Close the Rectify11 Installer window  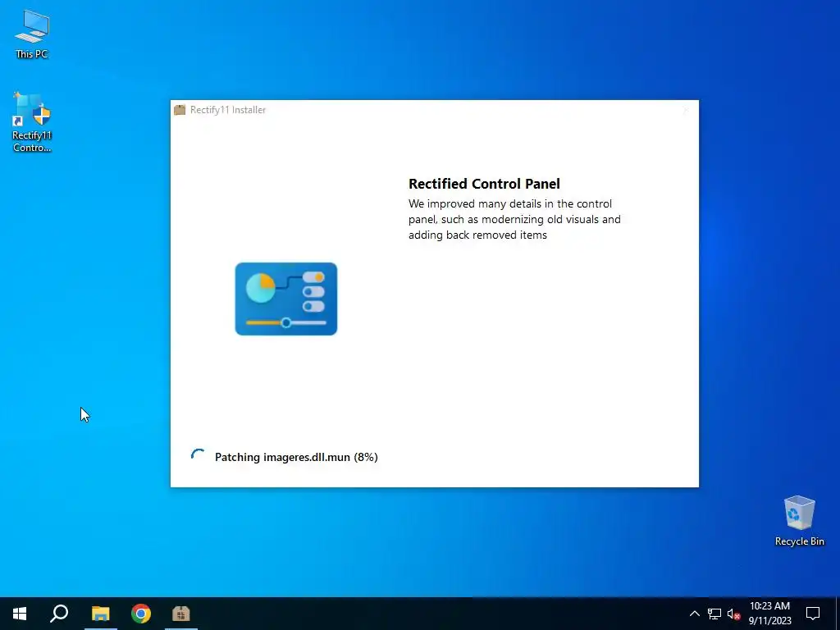tap(686, 111)
